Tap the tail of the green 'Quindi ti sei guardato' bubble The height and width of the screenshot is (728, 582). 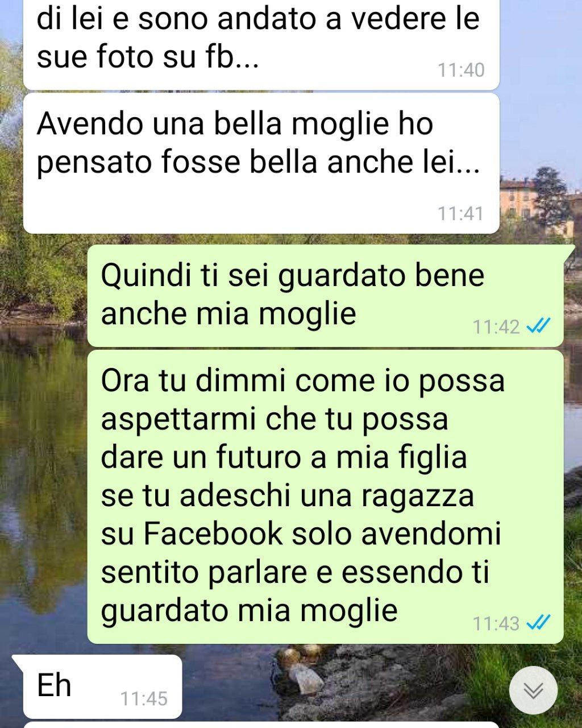point(569,253)
